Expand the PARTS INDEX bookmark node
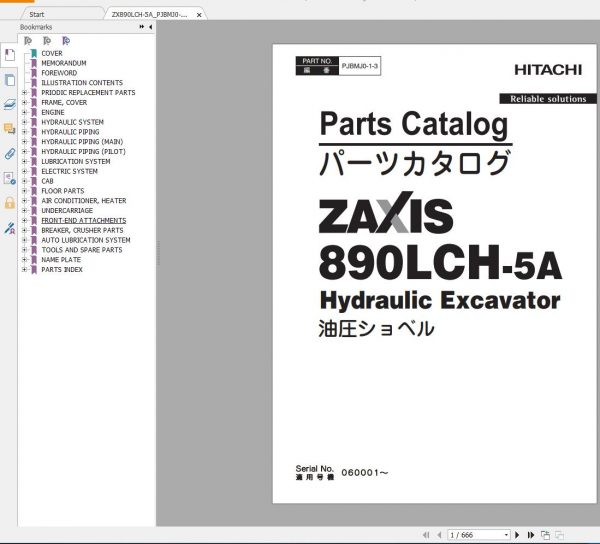This screenshot has width=600, height=544. (24, 269)
